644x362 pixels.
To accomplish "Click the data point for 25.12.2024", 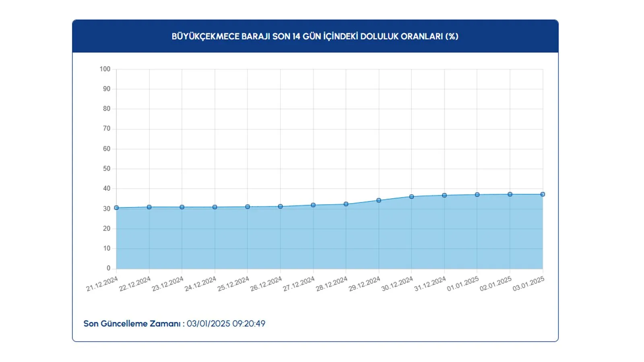I will click(248, 207).
